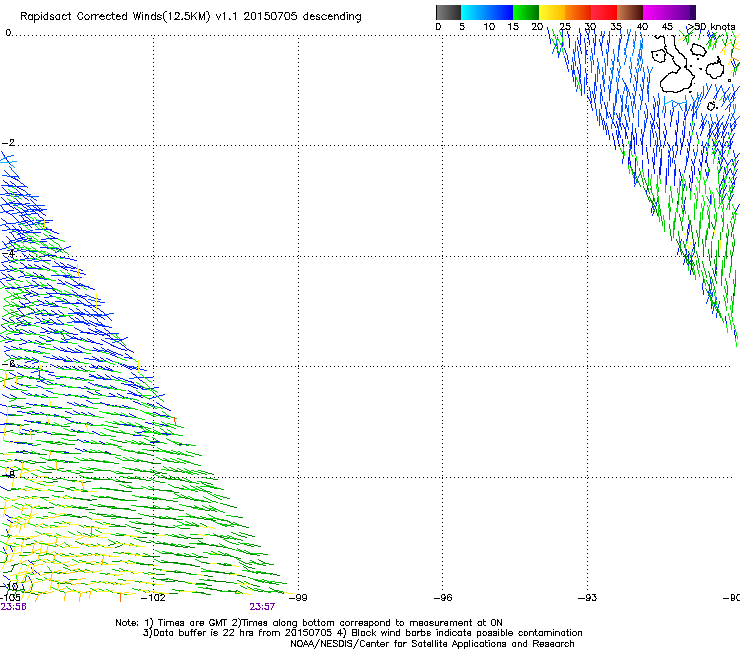Click the latitude label -2
This screenshot has width=740, height=650.
(8, 143)
